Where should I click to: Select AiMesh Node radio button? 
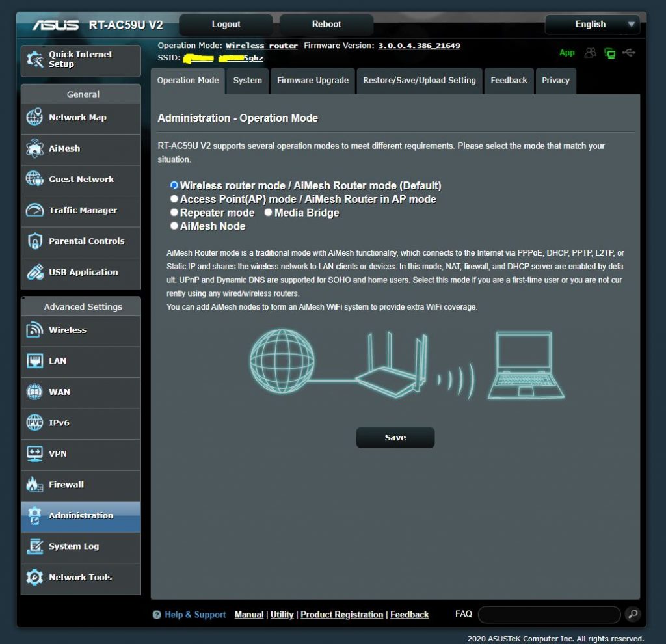pyautogui.click(x=174, y=226)
